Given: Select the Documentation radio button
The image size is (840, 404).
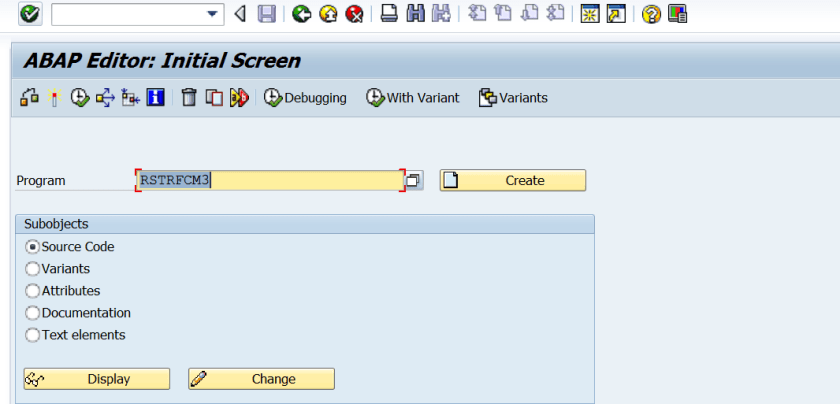Looking at the screenshot, I should tap(33, 313).
